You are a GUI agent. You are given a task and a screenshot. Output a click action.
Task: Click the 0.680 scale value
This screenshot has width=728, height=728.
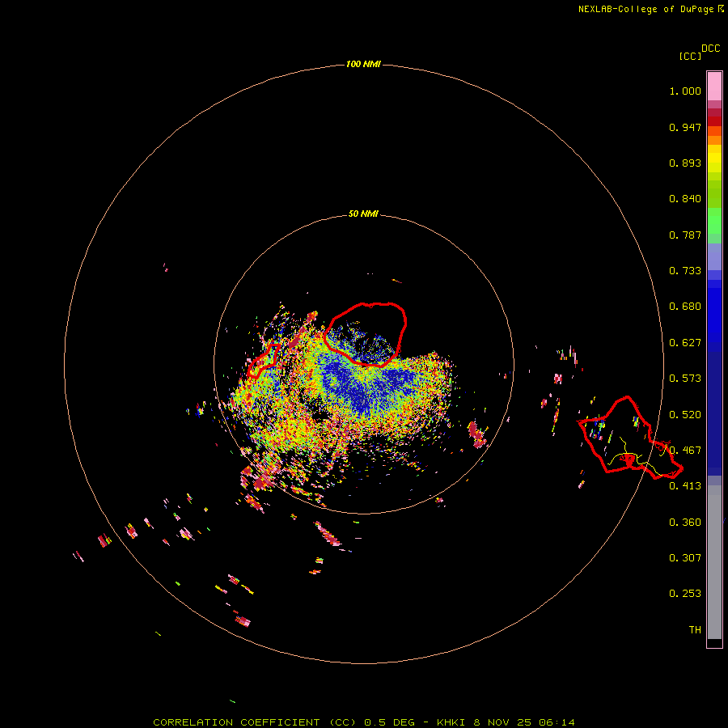[x=685, y=307]
